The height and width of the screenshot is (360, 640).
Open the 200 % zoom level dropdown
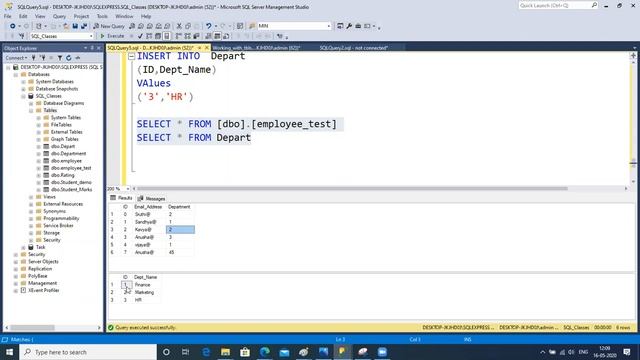(128, 189)
